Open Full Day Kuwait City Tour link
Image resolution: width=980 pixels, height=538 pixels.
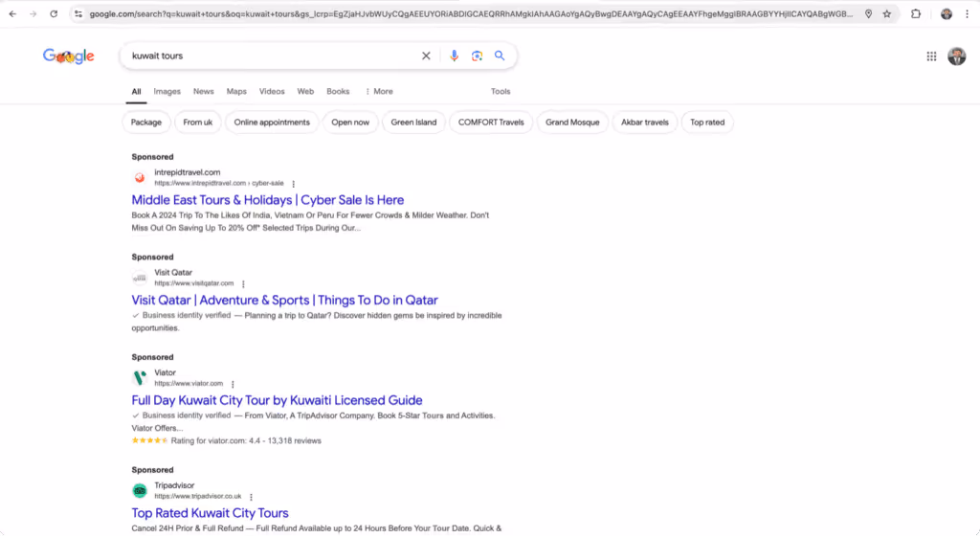click(x=277, y=400)
